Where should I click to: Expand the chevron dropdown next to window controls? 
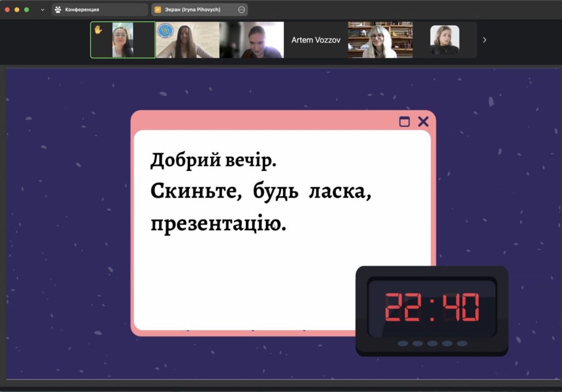43,9
